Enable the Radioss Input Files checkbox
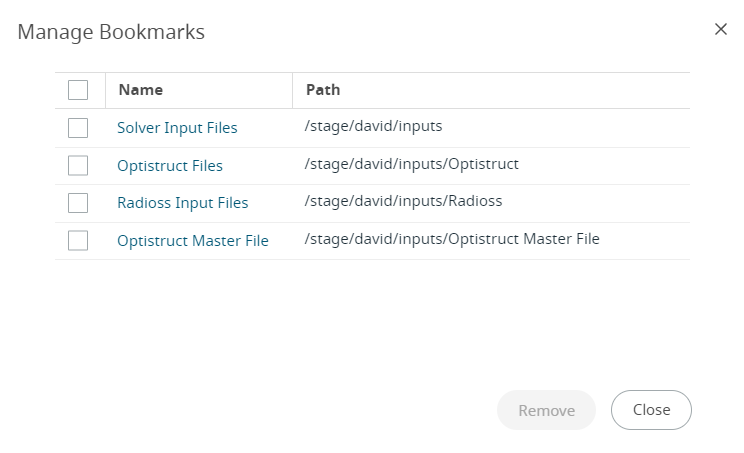This screenshot has width=744, height=453. click(78, 203)
